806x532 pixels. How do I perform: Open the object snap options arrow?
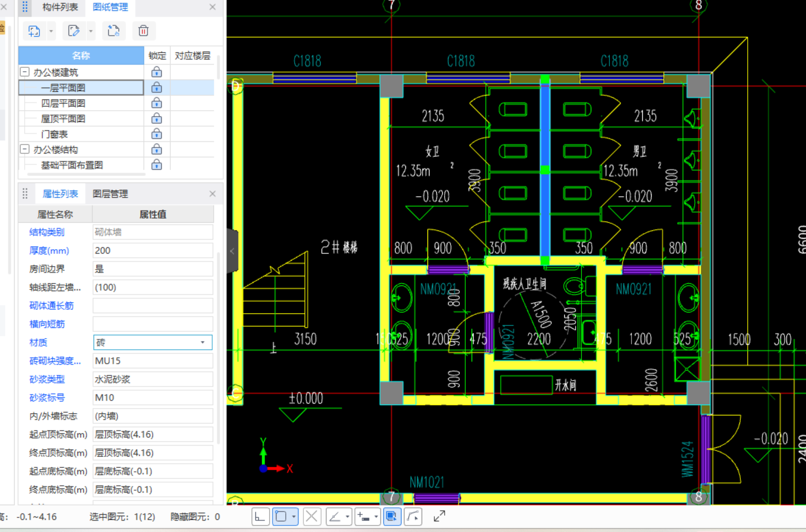294,516
